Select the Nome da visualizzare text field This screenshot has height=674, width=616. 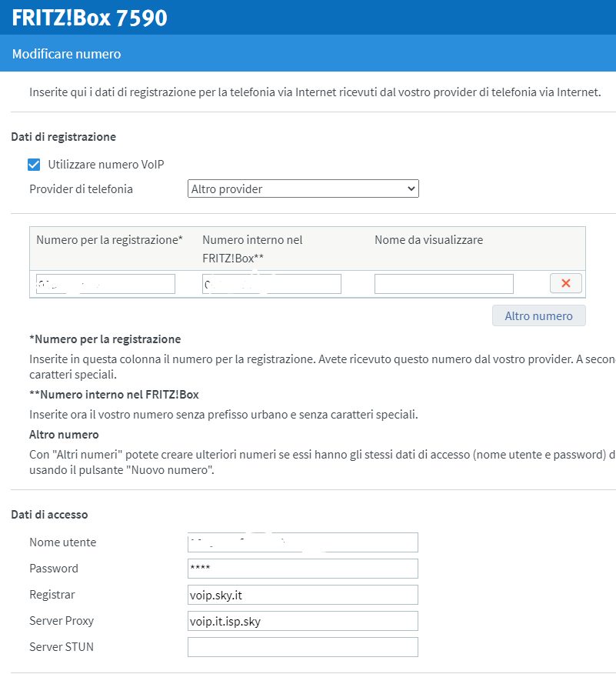[x=444, y=284]
